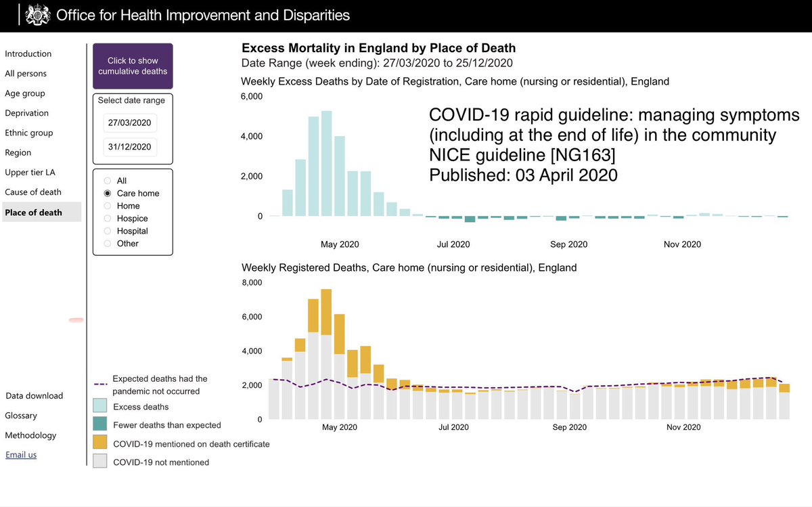
Task: Select the Hospital place of death option
Action: pos(106,231)
